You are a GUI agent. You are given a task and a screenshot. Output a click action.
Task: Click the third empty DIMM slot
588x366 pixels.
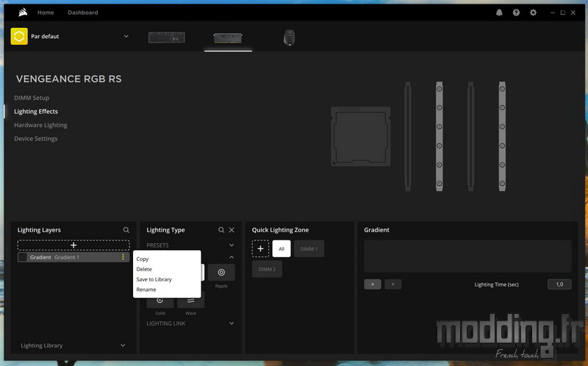[x=470, y=137]
